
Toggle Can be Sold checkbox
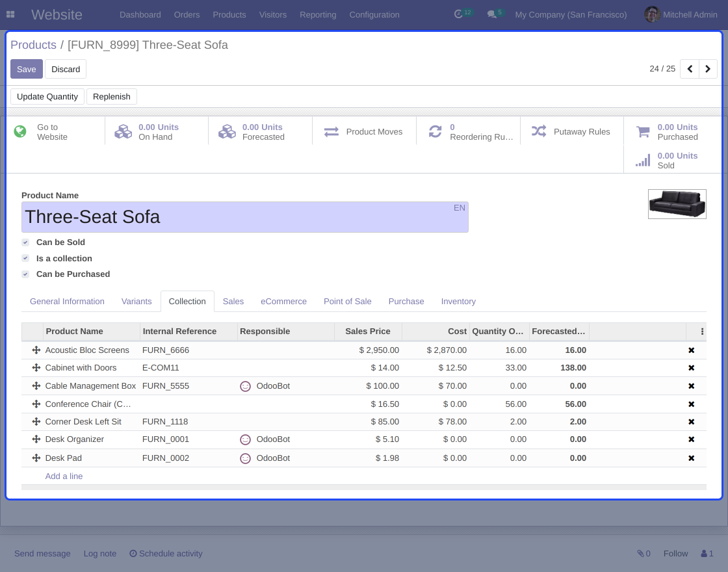click(x=25, y=242)
